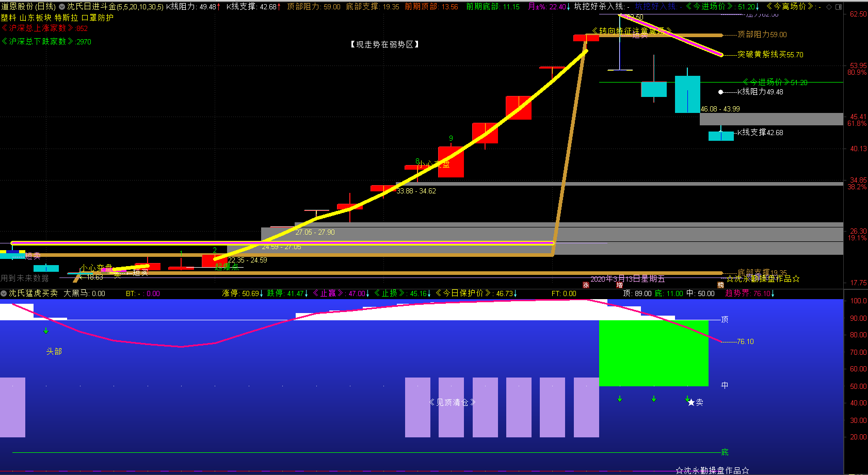868x475 pixels.
Task: Click the 现走势在弱势区 status label
Action: pyautogui.click(x=384, y=45)
